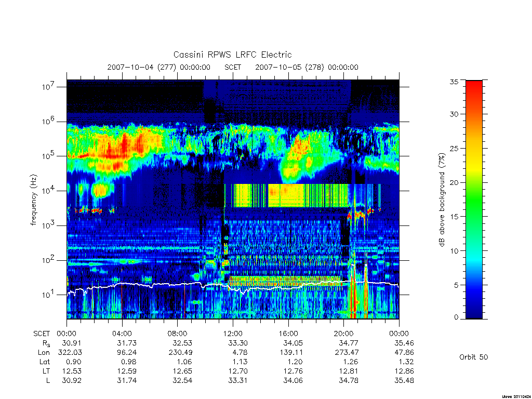Click the '20:00' time tick label

[x=344, y=334]
